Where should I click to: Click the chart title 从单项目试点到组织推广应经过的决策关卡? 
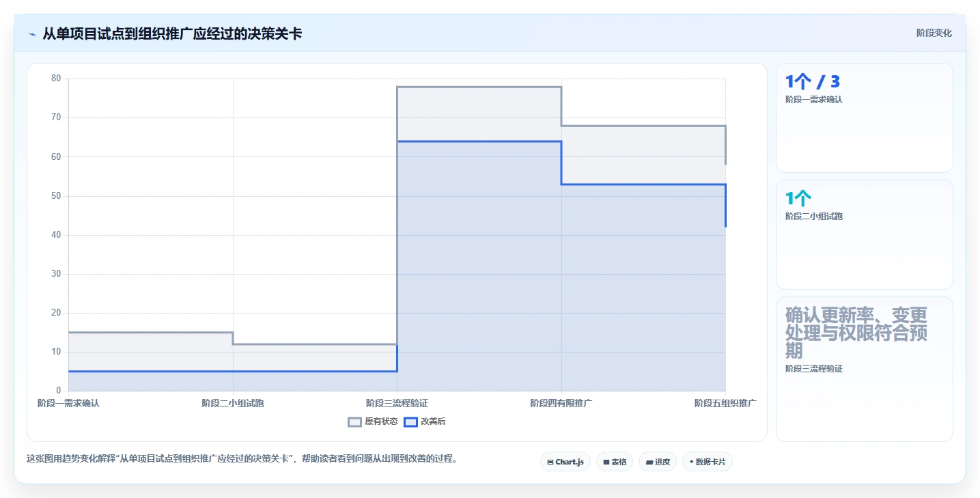[172, 33]
